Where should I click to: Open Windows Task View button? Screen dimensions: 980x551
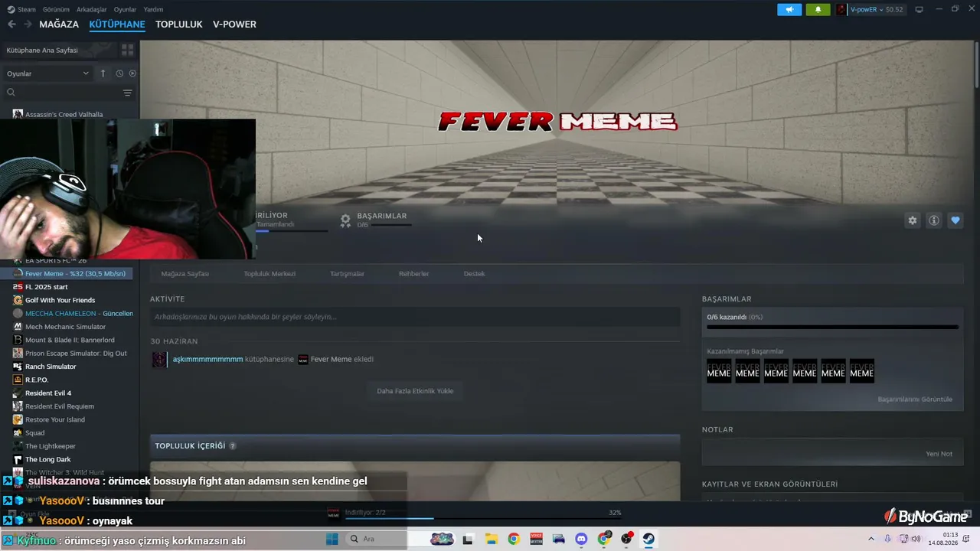pos(468,539)
